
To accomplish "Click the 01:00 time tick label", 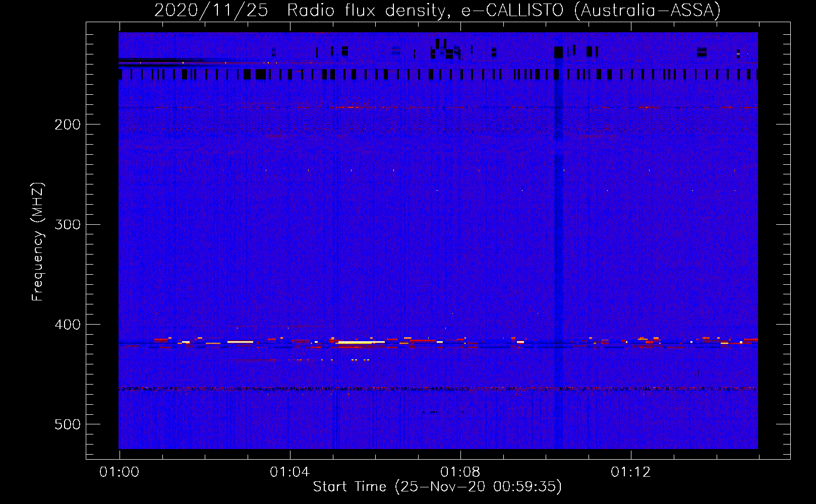I will click(119, 472).
